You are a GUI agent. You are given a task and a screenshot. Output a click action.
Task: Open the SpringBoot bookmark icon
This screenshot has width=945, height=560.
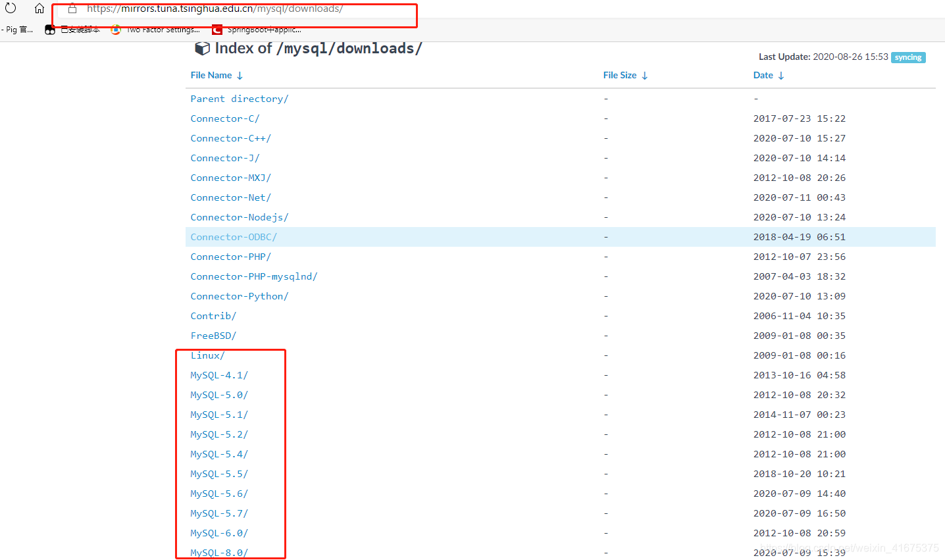[x=217, y=30]
